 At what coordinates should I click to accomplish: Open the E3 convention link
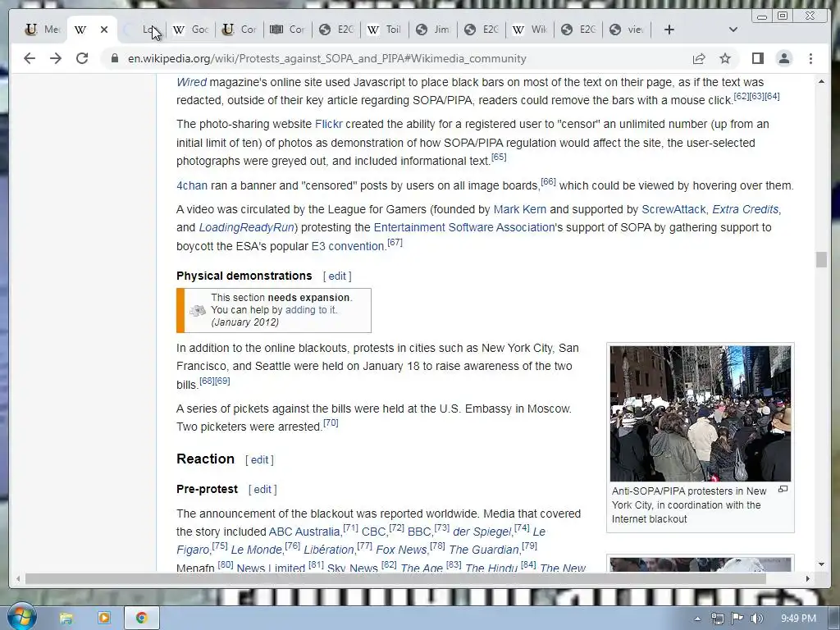coord(348,246)
